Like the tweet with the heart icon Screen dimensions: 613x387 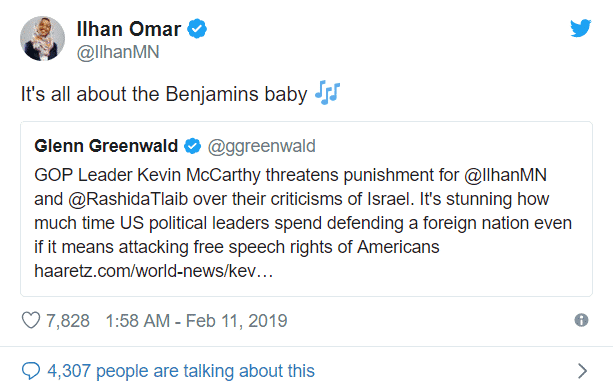tap(30, 321)
